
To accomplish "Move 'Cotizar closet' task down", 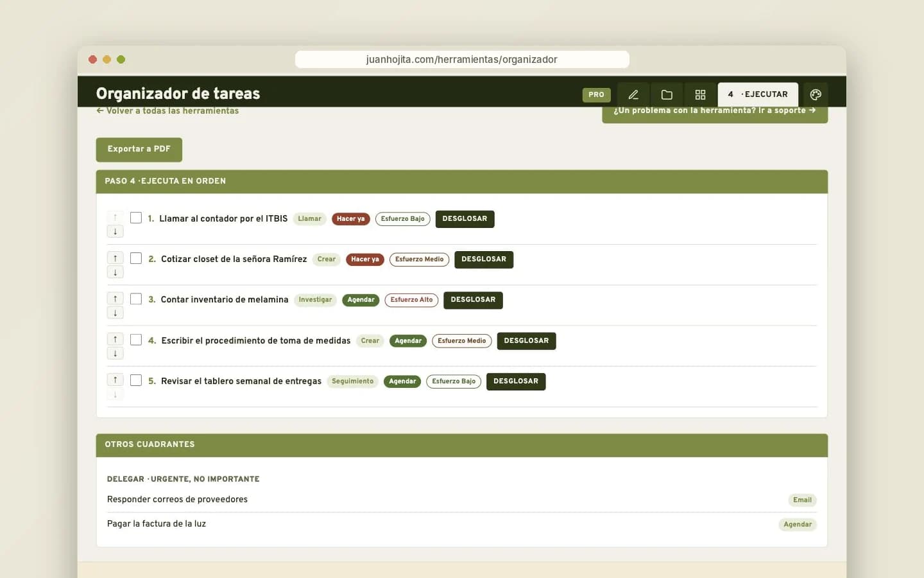I will pos(116,272).
